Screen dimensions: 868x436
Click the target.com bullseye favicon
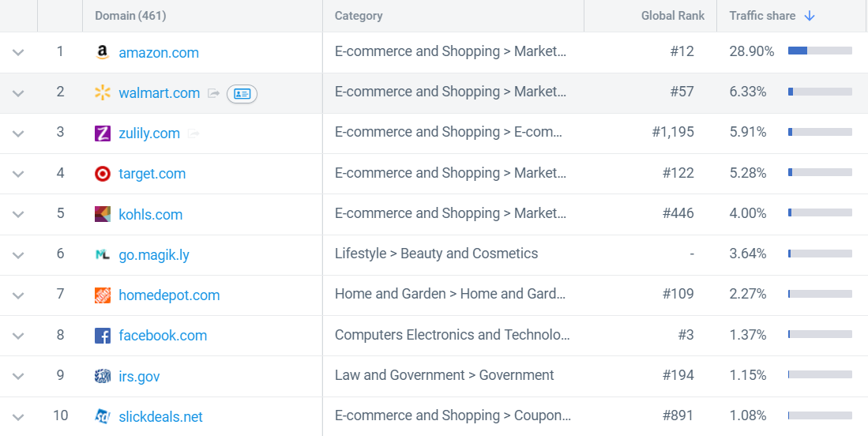tap(103, 174)
